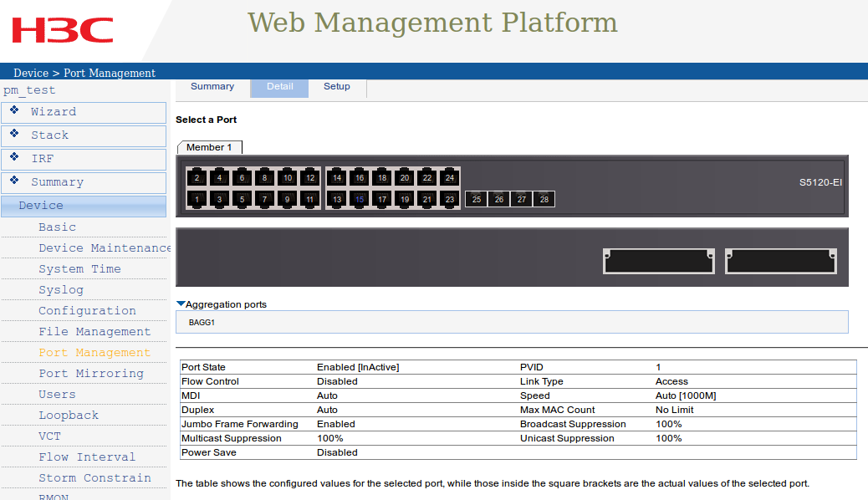Expand the Stack menu
The width and height of the screenshot is (868, 500).
[84, 135]
